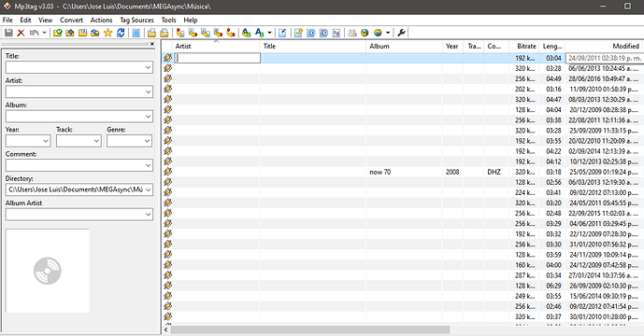Image resolution: width=644 pixels, height=336 pixels.
Task: Open the Tools menu
Action: tap(168, 20)
